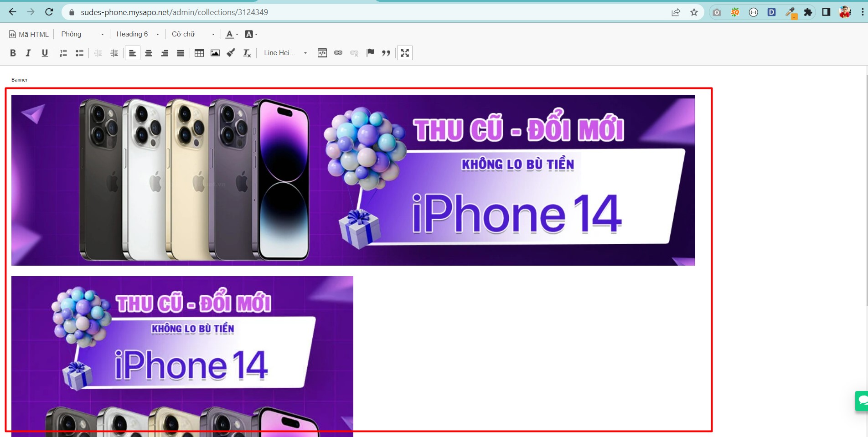Justify the text alignment
The image size is (868, 437).
181,53
